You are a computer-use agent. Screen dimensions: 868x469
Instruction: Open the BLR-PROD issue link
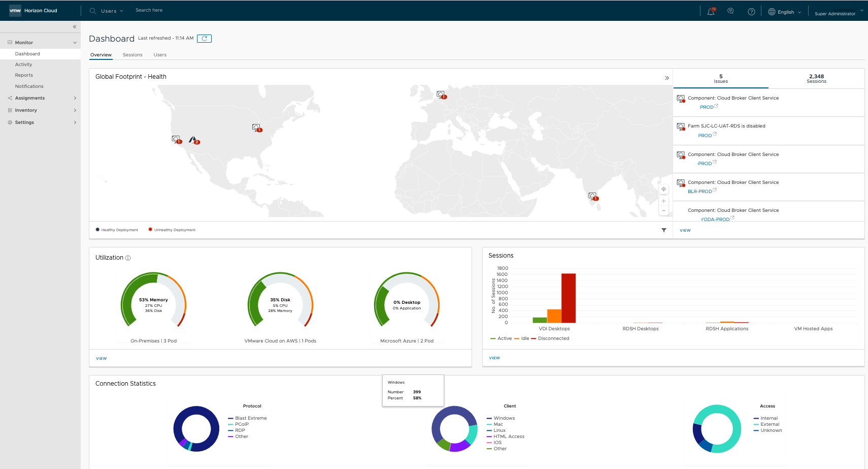[699, 192]
